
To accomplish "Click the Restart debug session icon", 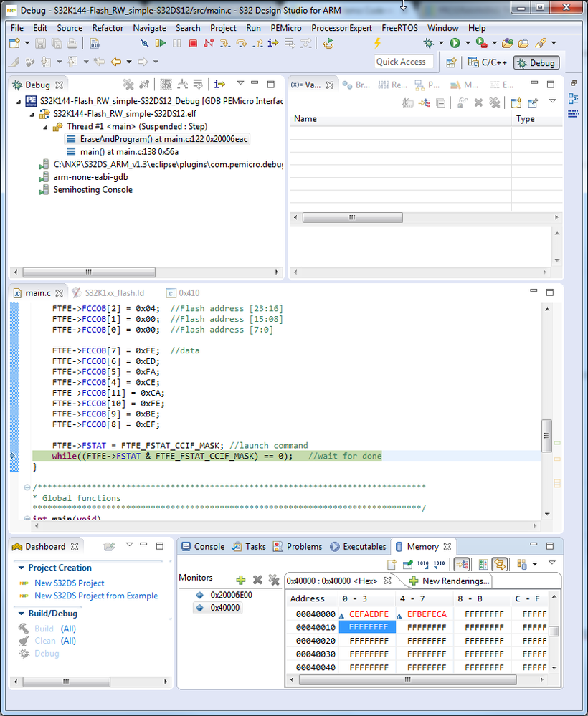I will (x=328, y=44).
